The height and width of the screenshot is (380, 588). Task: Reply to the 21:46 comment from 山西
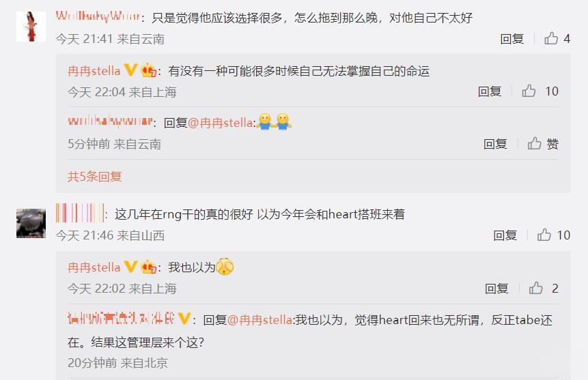pyautogui.click(x=505, y=235)
